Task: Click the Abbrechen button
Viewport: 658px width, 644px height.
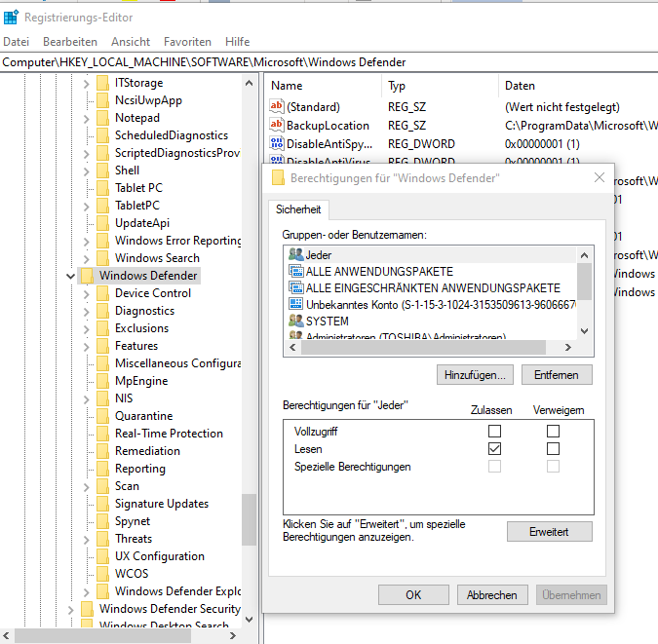Action: tap(492, 595)
